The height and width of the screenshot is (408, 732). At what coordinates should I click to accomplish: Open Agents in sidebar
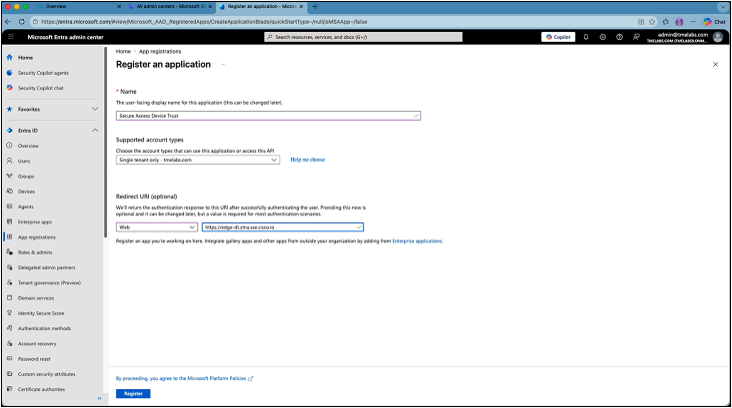click(26, 207)
